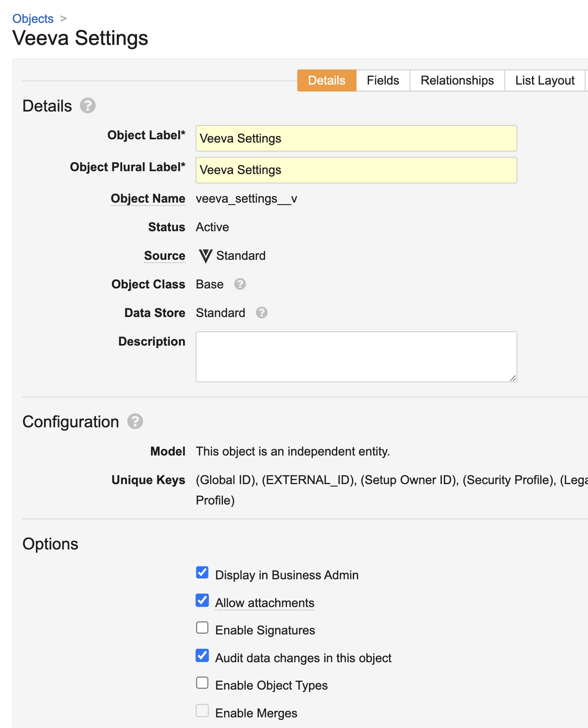
Task: Enable the Signatures checkbox
Action: [203, 628]
